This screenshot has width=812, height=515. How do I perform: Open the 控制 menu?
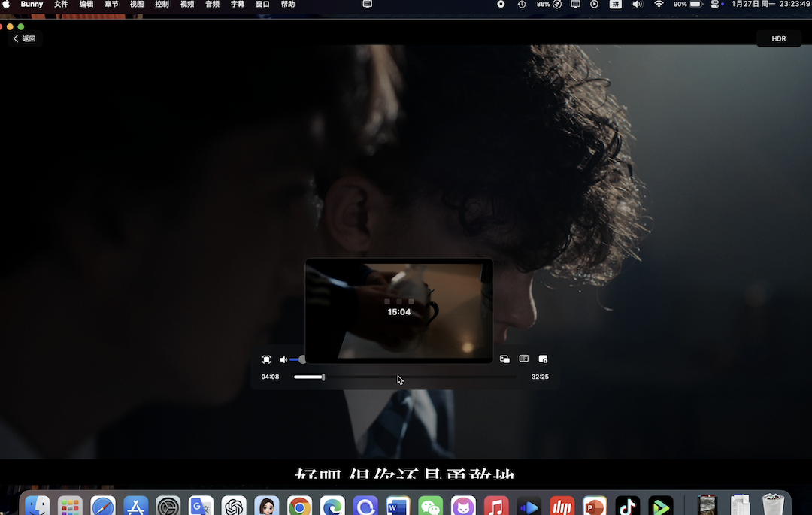162,5
